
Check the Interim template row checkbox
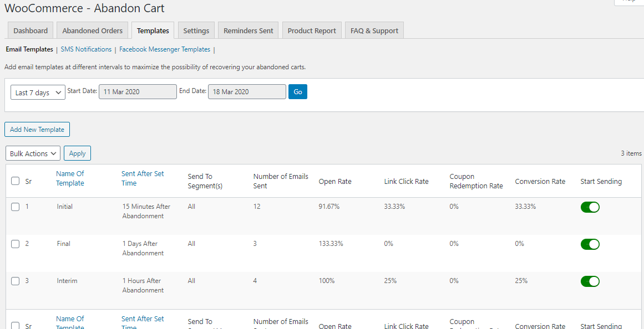pos(15,281)
